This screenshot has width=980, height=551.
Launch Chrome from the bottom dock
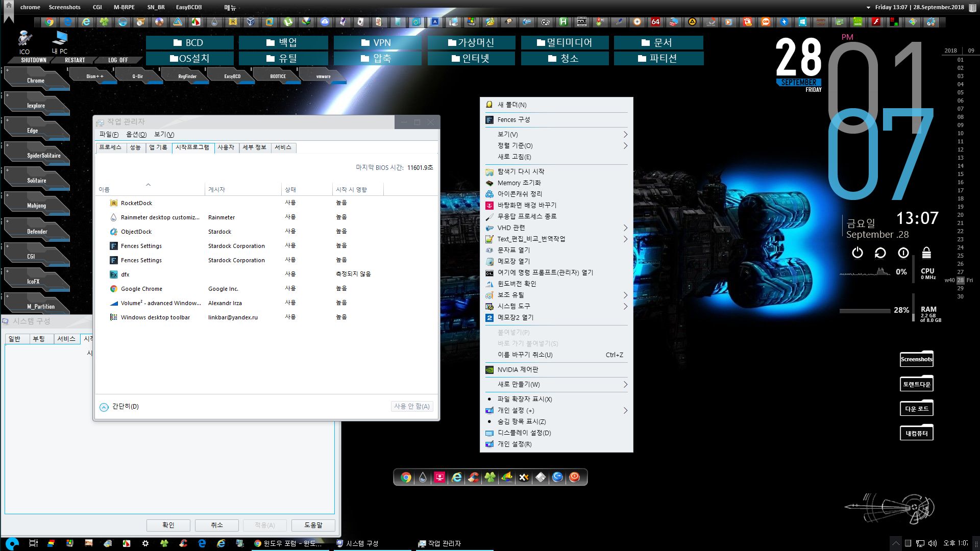tap(406, 478)
